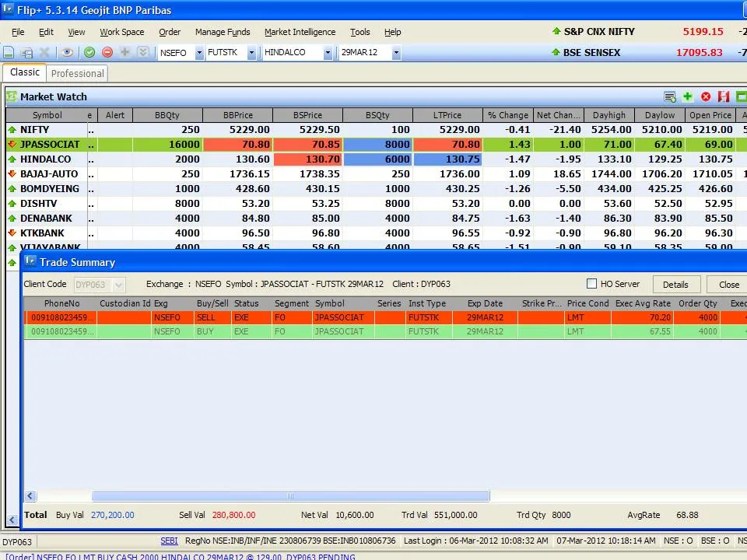Click the green up arrow beside HINDALCO
This screenshot has height=560, width=747.
[12, 159]
